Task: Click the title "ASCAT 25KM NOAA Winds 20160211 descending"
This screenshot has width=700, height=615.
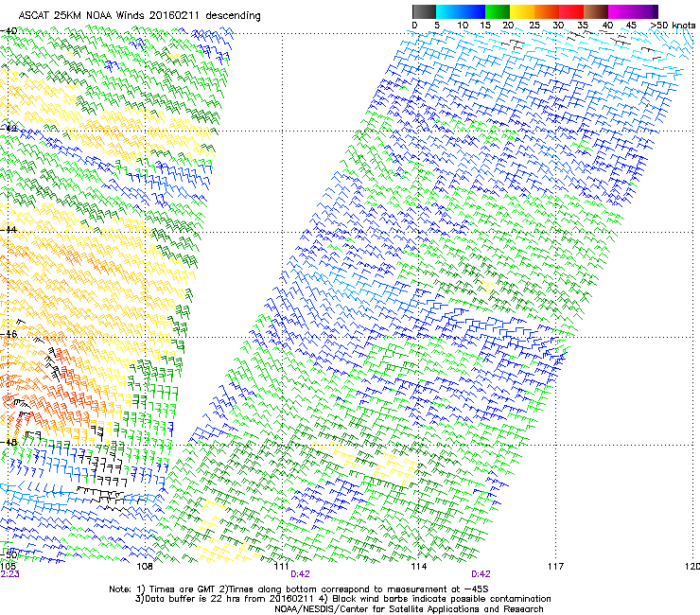Action: point(139,16)
